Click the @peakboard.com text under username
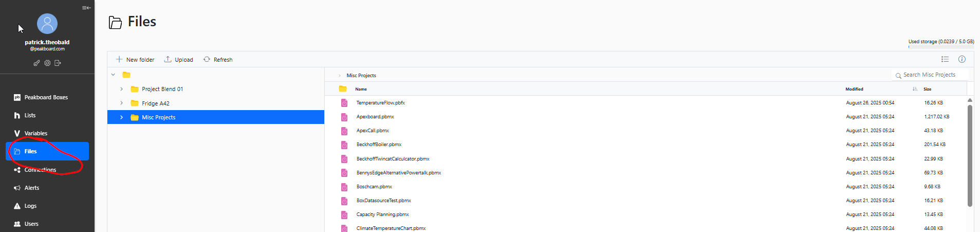The width and height of the screenshot is (980, 232). [47, 49]
